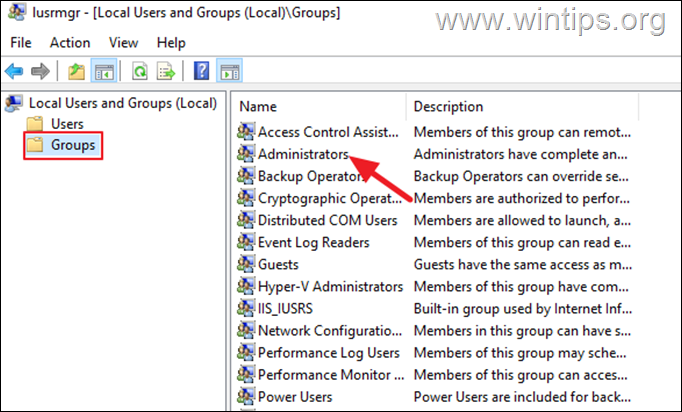This screenshot has height=412, width=682.
Task: Select Local Users and Groups (Local) label
Action: [x=123, y=104]
